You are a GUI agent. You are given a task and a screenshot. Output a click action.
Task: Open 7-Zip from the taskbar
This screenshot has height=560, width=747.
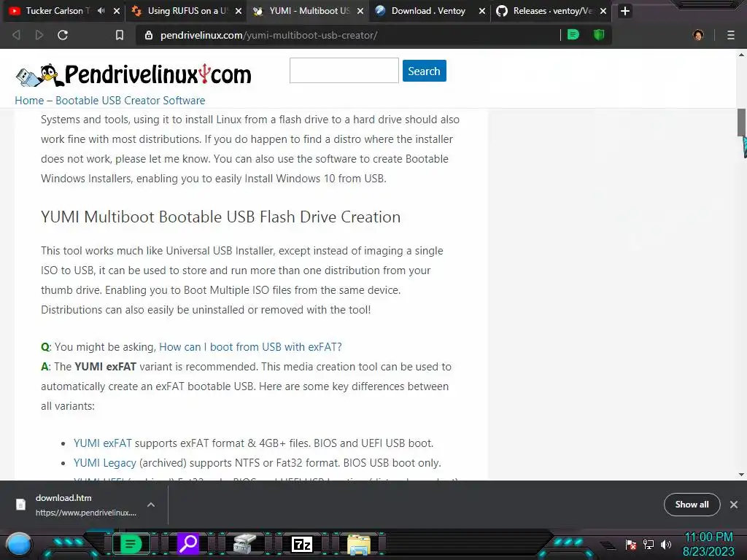pos(301,544)
